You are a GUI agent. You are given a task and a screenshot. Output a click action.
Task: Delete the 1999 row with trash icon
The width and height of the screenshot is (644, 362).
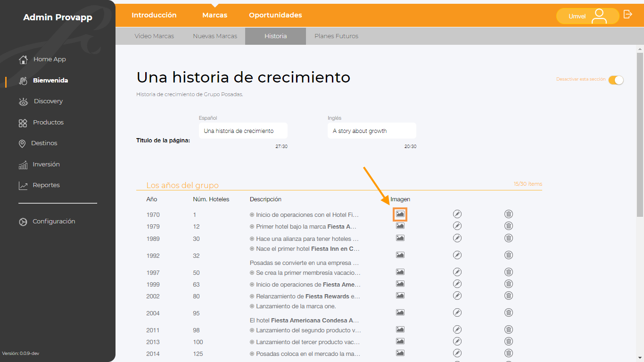[509, 284]
